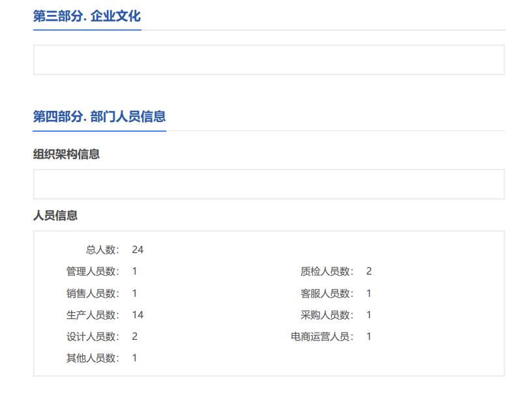
Task: Click the 销售人员数 label
Action: coord(93,294)
